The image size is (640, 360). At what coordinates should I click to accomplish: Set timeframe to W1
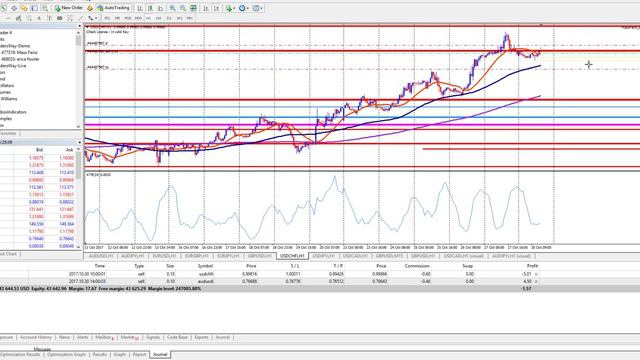(x=179, y=18)
